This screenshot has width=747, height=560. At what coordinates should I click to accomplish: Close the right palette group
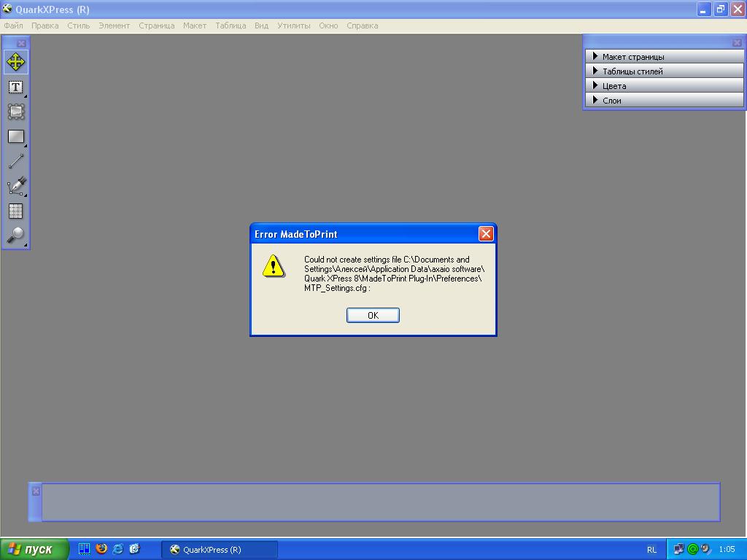pos(737,43)
